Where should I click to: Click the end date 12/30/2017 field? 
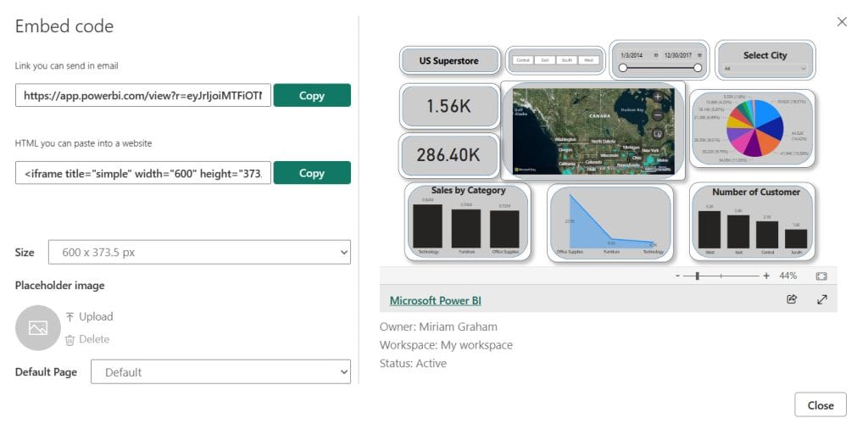point(679,55)
